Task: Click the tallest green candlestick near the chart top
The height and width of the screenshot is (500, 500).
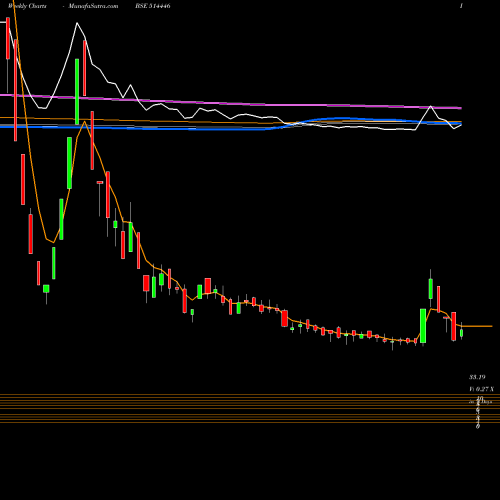Action: [77, 91]
